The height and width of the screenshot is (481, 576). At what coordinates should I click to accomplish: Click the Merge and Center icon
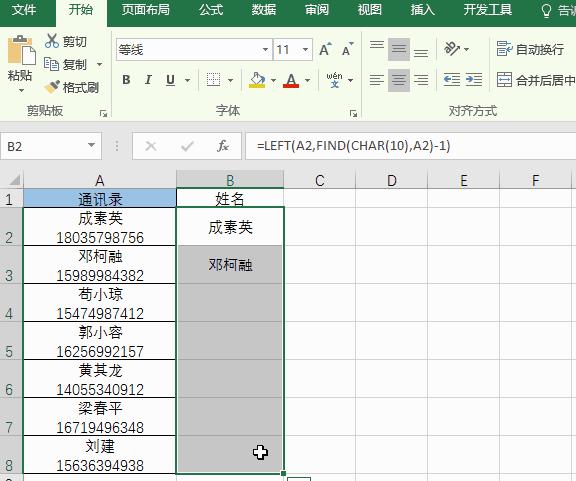point(504,80)
